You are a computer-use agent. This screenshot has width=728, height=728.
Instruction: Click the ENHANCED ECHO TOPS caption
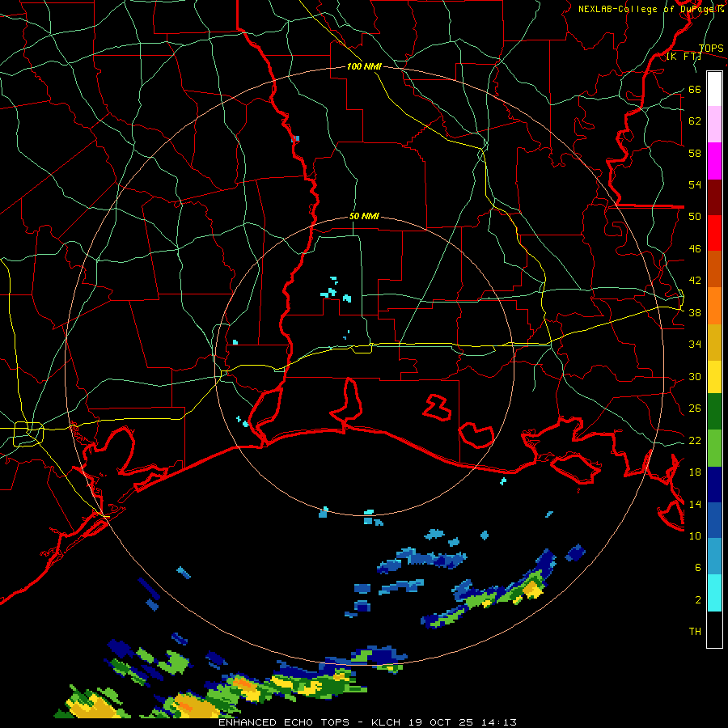tap(287, 722)
